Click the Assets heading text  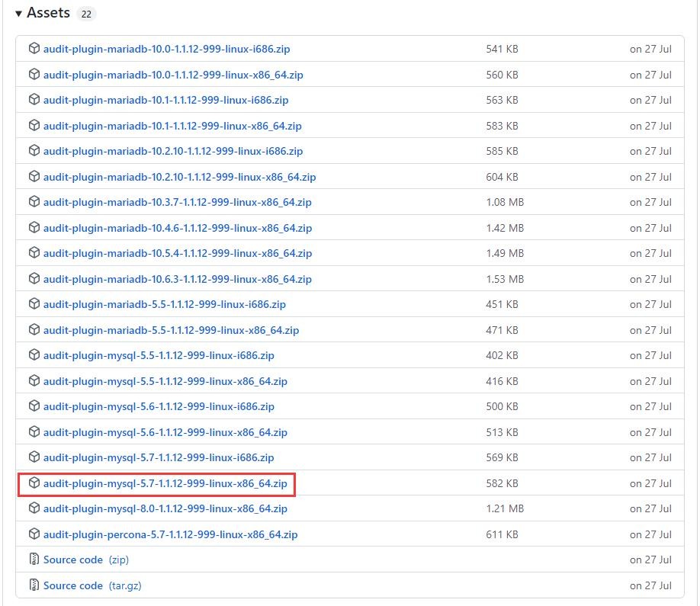coord(48,13)
